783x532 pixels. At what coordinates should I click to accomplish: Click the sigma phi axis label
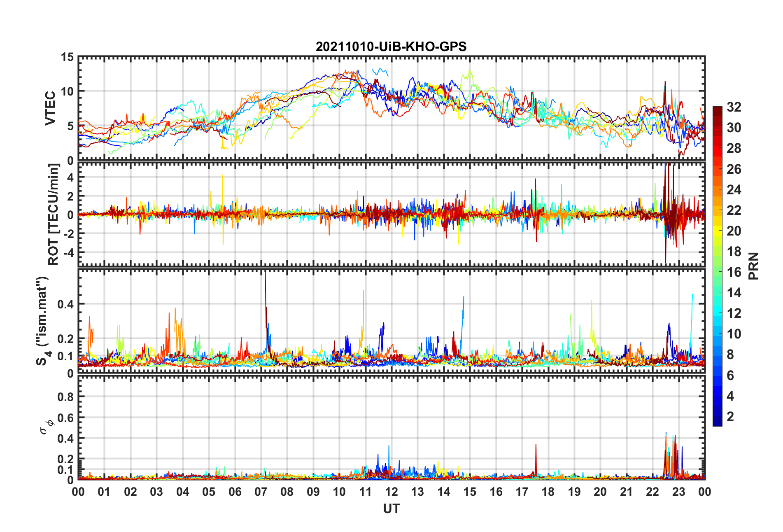click(x=46, y=427)
